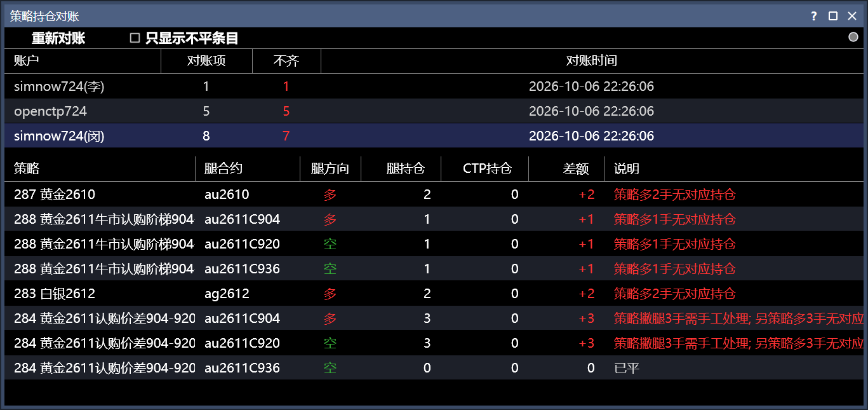Click the help question mark icon
Screen dimensions: 868x410
[x=814, y=17]
